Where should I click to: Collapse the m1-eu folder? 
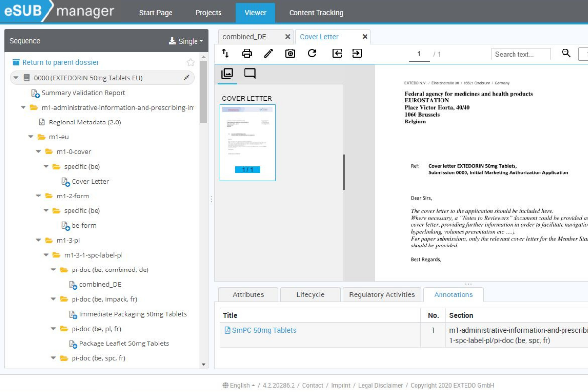click(31, 137)
